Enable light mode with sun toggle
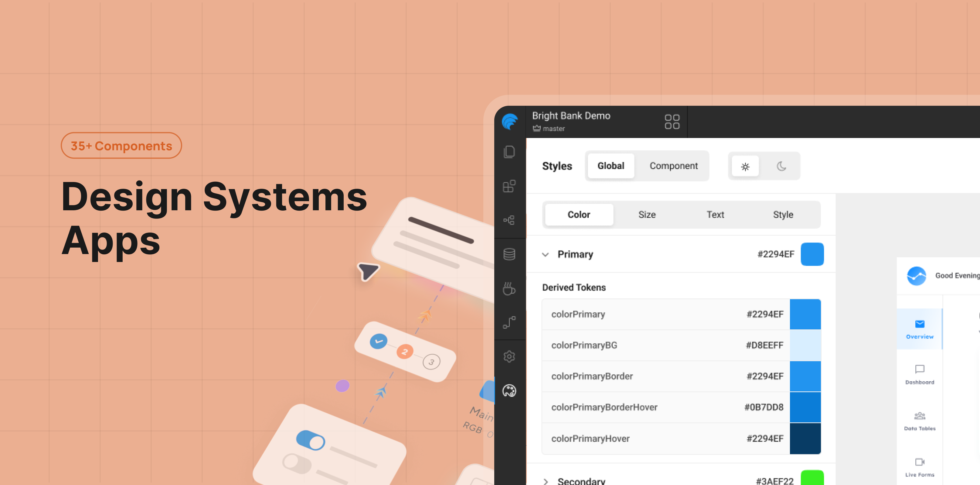This screenshot has width=980, height=485. (745, 166)
